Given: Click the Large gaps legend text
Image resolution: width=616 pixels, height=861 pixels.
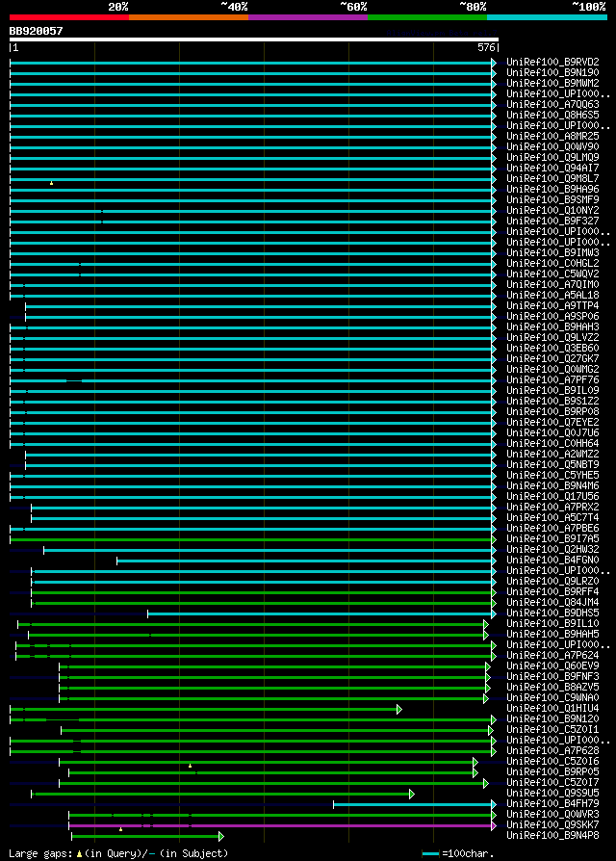Looking at the screenshot, I should click(x=40, y=854).
